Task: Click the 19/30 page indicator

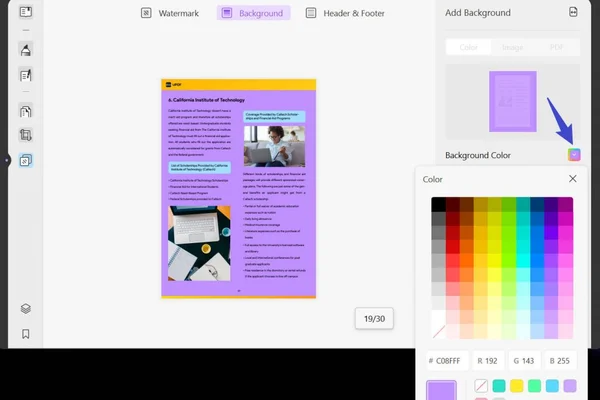Action: point(374,318)
